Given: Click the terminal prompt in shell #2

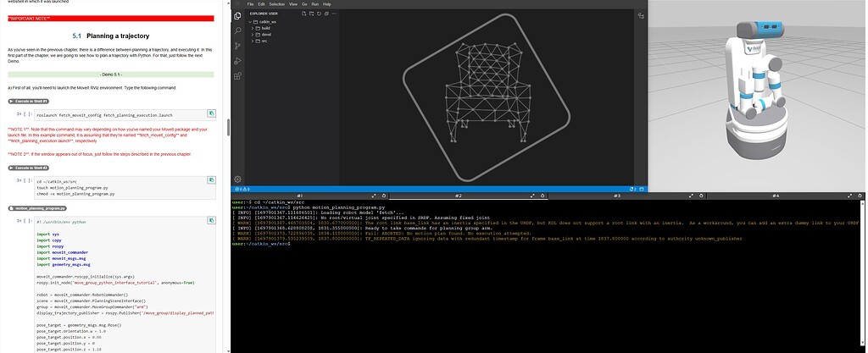Looking at the screenshot, I should 261,244.
